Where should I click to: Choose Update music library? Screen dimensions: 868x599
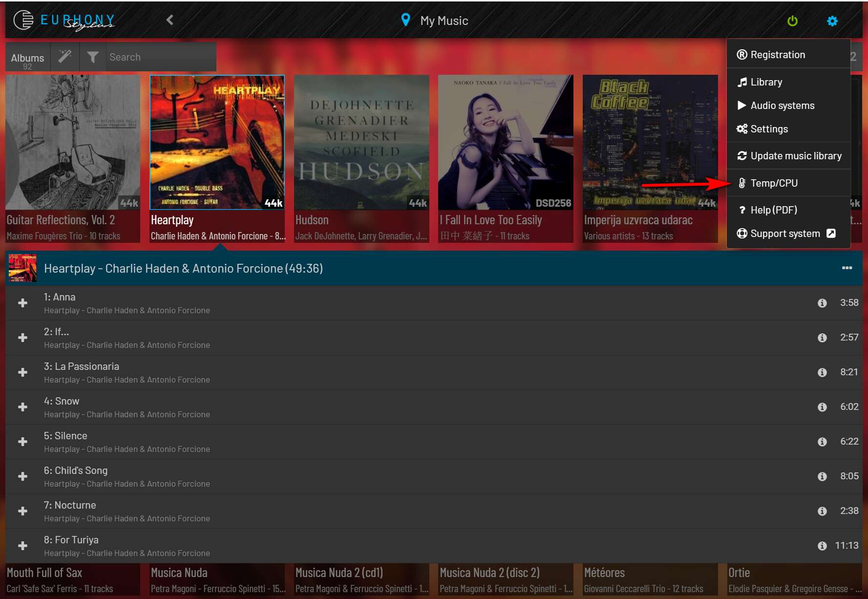point(788,156)
